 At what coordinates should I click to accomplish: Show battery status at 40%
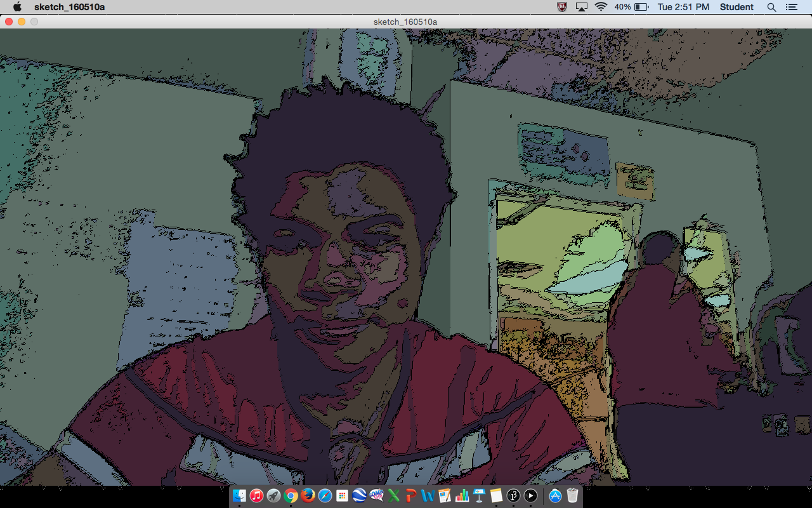tap(631, 7)
